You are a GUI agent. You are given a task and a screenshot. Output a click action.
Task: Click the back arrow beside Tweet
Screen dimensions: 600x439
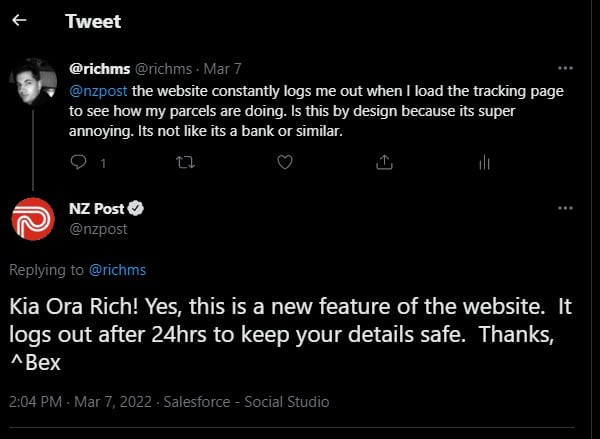click(x=20, y=21)
